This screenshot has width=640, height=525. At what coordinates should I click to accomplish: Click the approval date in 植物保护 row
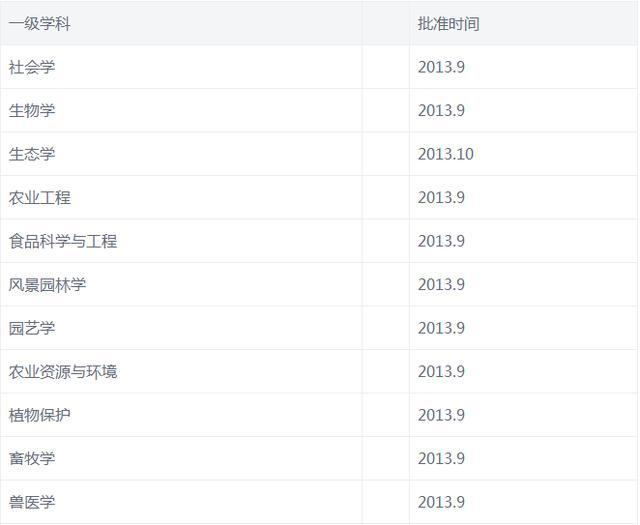click(441, 415)
